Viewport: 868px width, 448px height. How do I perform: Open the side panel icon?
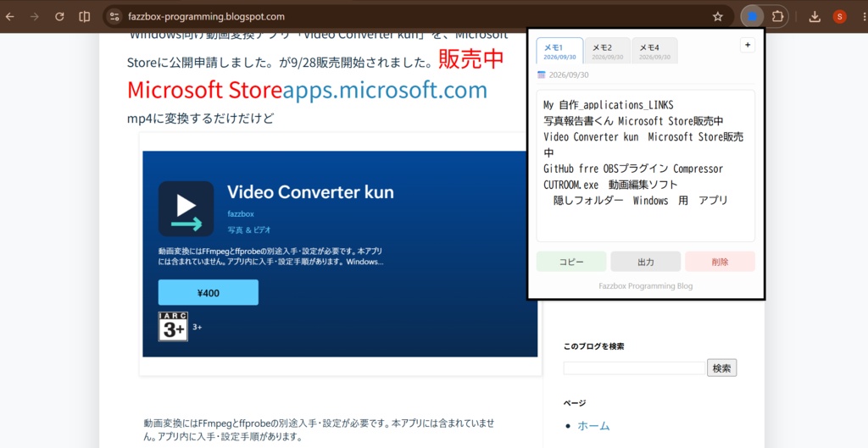(x=84, y=17)
